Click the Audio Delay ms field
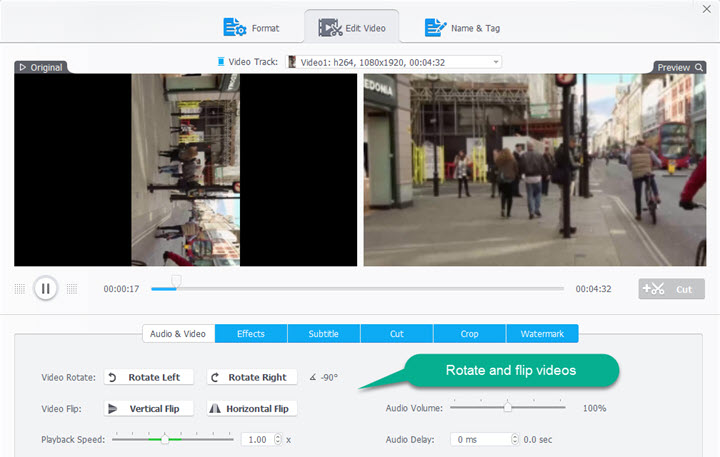The width and height of the screenshot is (720, 457). [481, 440]
